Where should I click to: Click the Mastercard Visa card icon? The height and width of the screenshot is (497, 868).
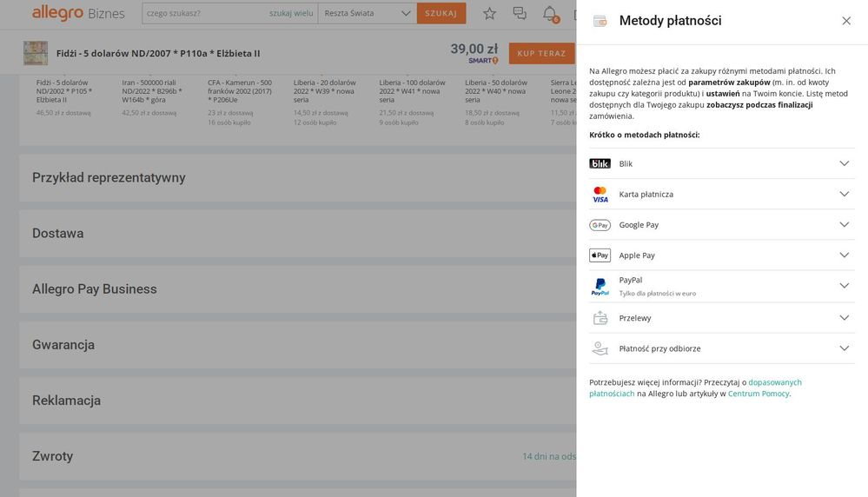[x=600, y=195]
